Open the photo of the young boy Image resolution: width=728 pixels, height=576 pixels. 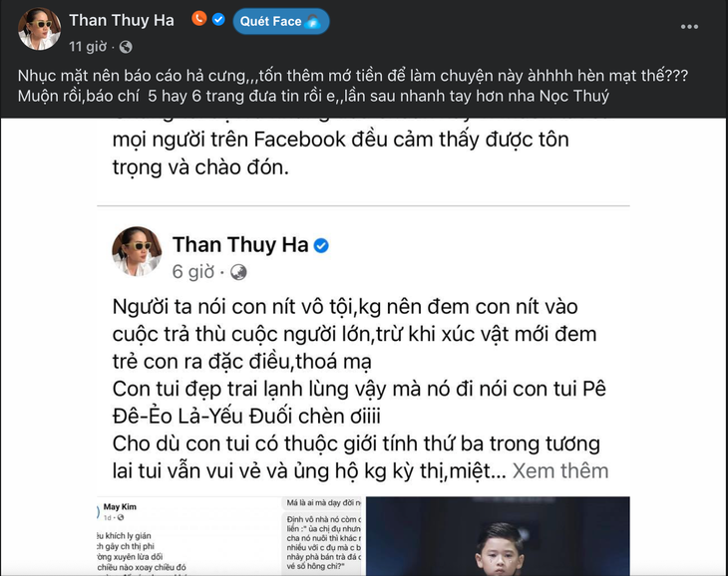click(498, 536)
